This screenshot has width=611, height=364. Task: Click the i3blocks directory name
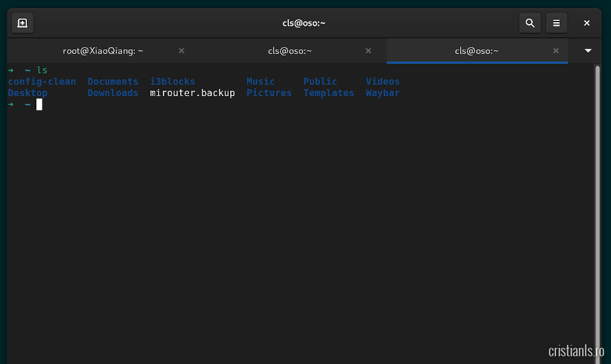172,82
